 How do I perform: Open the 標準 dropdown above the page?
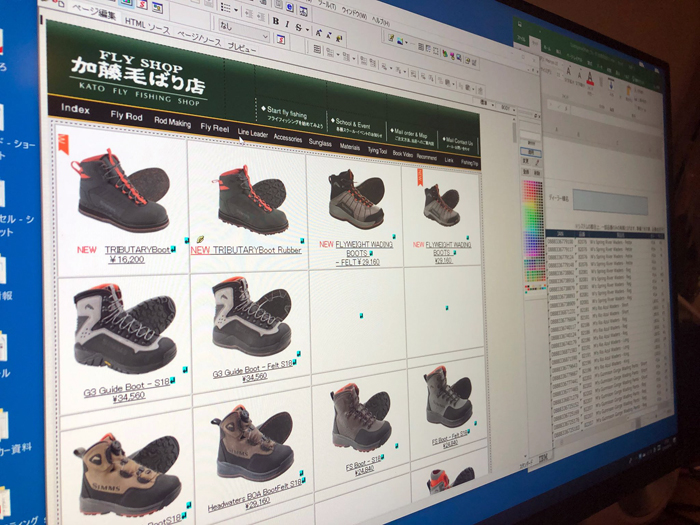[487, 103]
